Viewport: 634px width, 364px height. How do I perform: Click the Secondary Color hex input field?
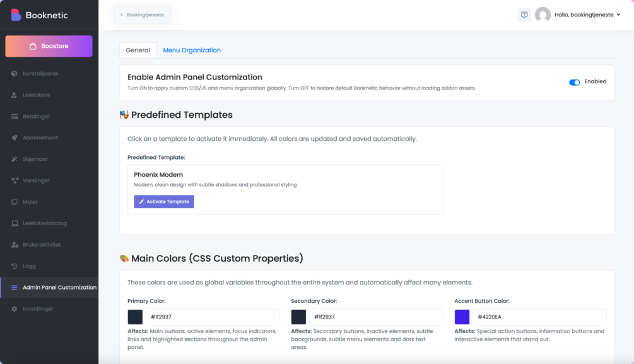pos(375,317)
